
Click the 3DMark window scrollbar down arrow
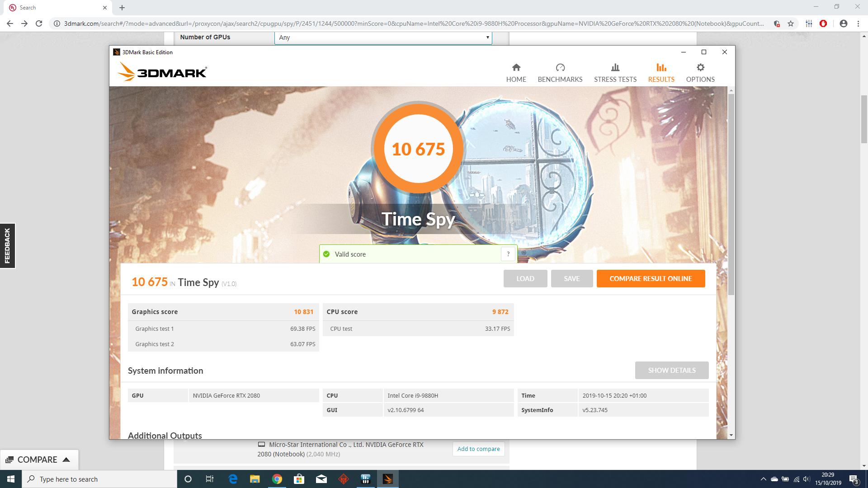(731, 435)
